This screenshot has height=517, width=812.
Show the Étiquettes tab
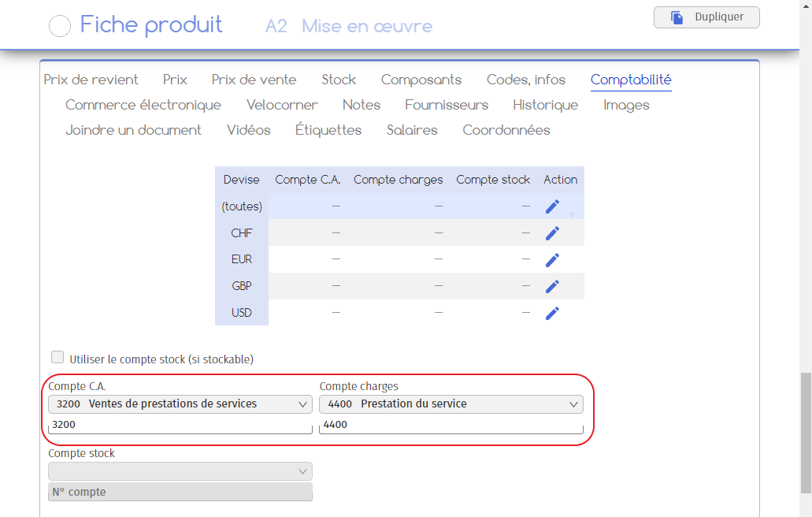coord(328,130)
